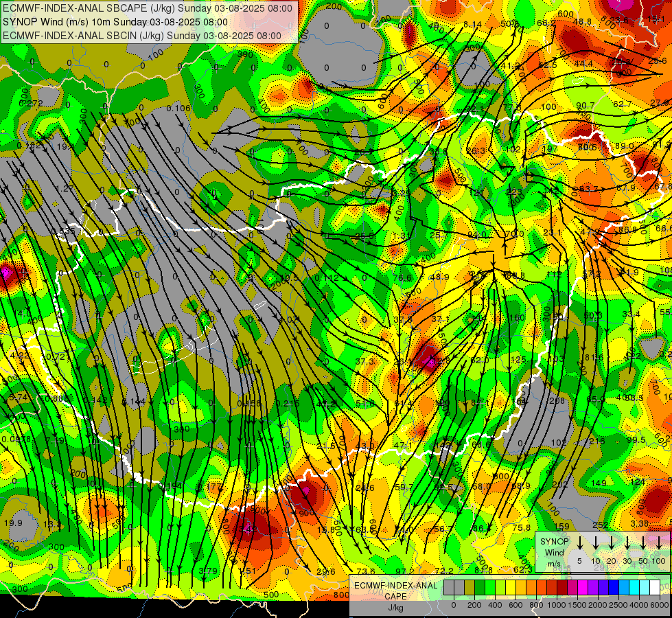
Task: Pick the white CAPE scale swatch
Action: [x=655, y=588]
